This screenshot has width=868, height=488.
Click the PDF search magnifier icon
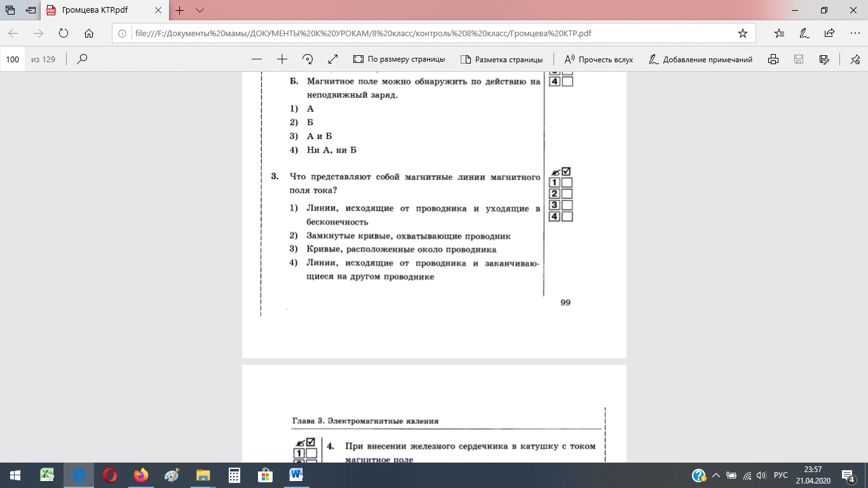click(81, 59)
